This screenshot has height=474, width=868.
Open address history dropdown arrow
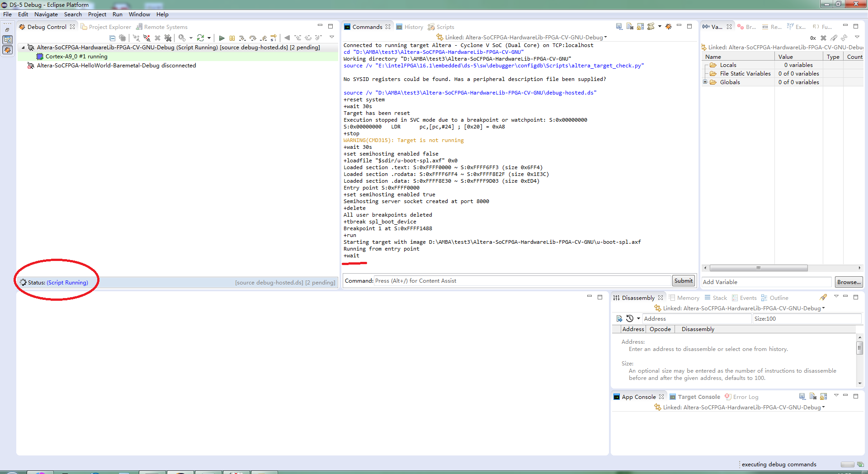pyautogui.click(x=638, y=318)
